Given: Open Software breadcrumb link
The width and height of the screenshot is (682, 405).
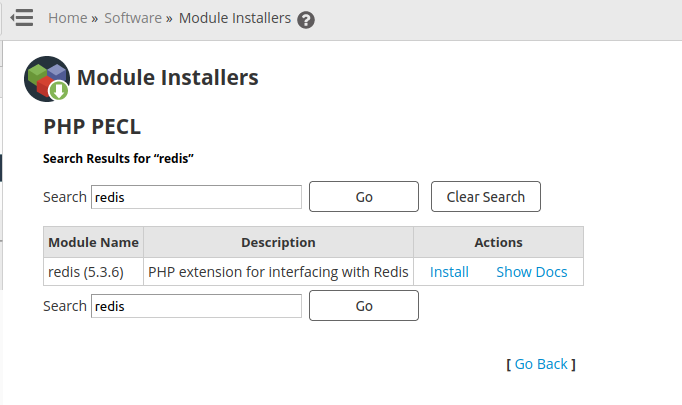Looking at the screenshot, I should (133, 18).
